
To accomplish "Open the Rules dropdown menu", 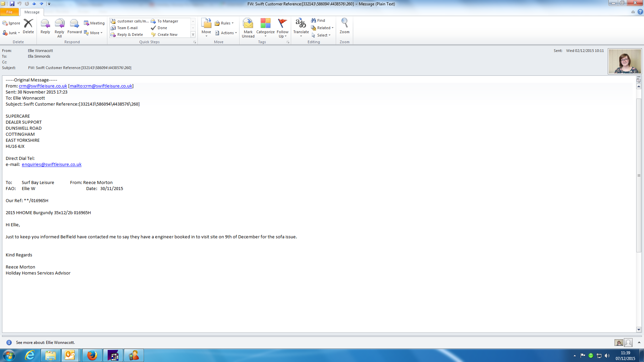I will 224,23.
